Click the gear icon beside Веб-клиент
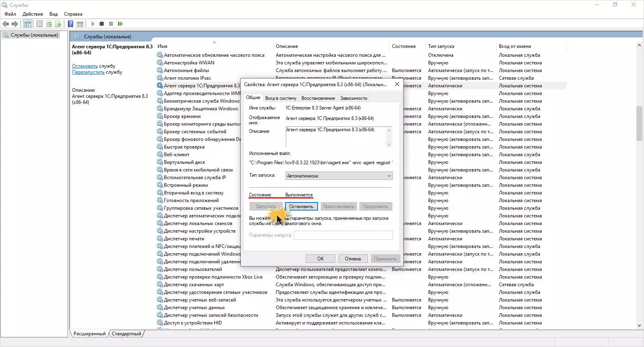 coord(160,155)
